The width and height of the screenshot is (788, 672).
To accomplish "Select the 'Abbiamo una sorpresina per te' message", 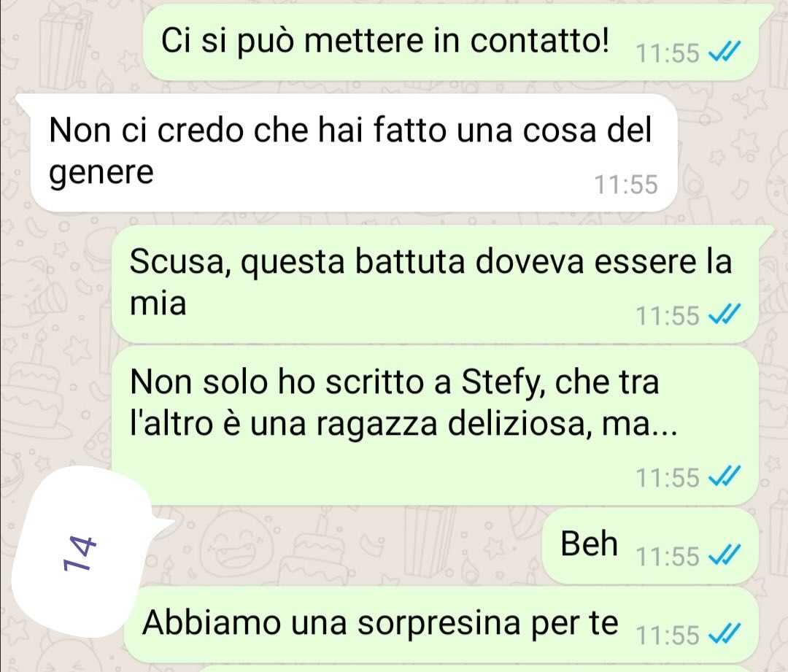I will pyautogui.click(x=441, y=625).
